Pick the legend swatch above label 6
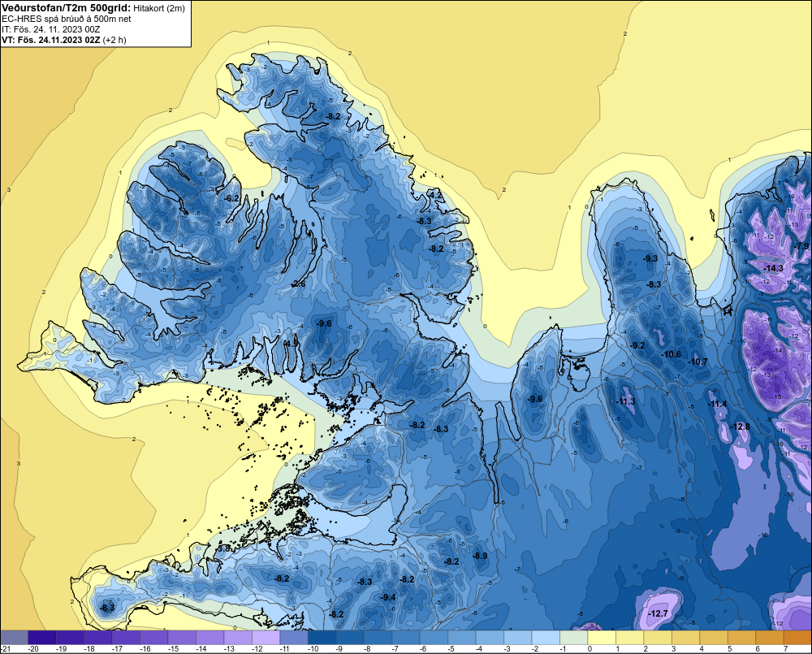Viewport: 812px width, 654px height. (x=769, y=637)
